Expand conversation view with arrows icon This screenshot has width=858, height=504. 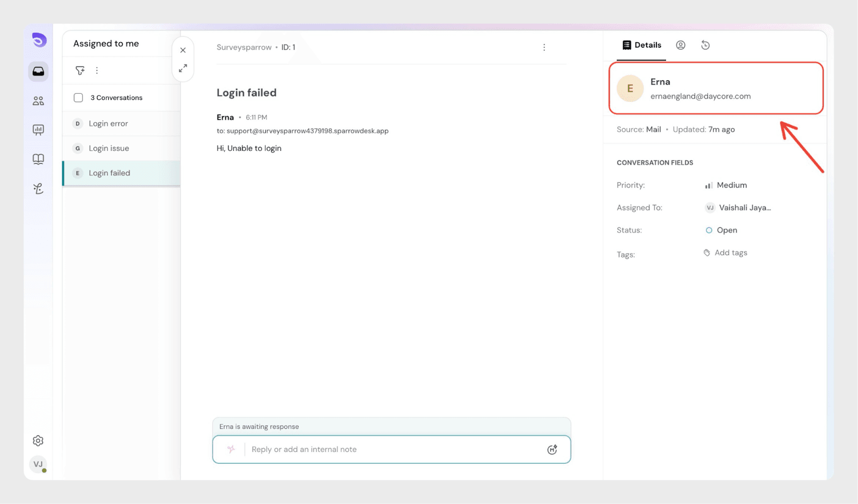point(183,69)
